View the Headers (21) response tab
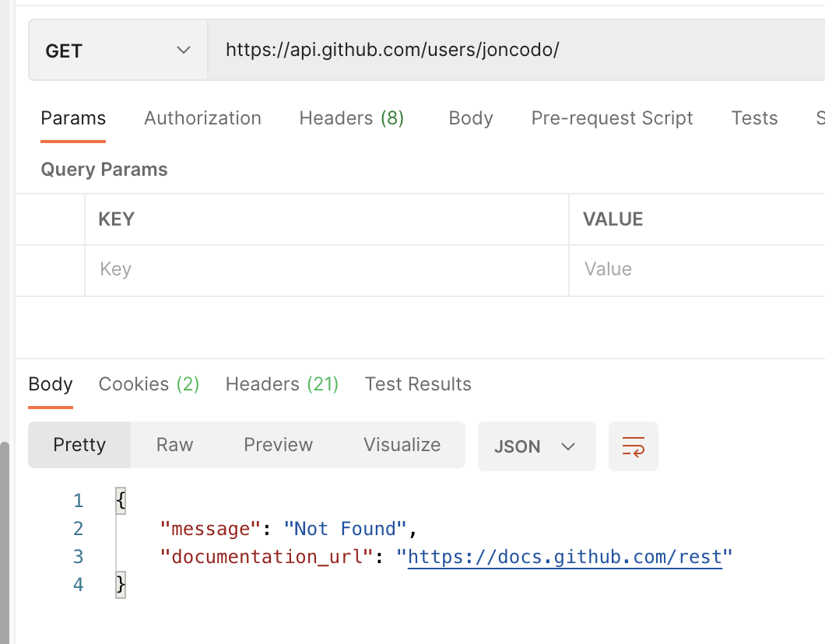This screenshot has height=644, width=825. click(282, 383)
